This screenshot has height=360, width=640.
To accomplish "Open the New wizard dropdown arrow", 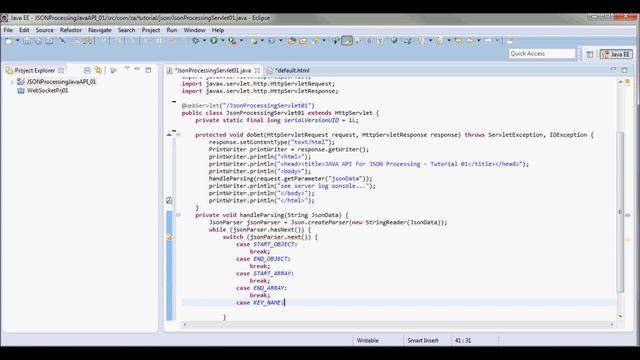I will pyautogui.click(x=18, y=41).
